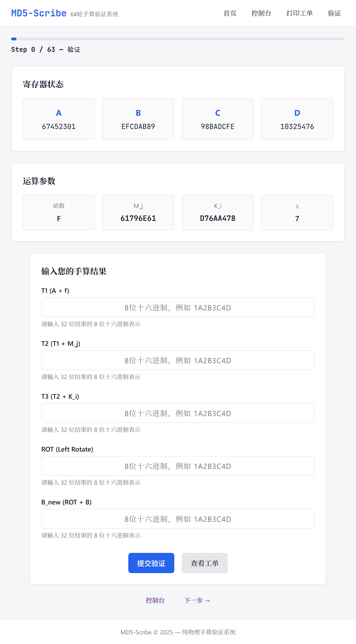Click the MD5-Scribe logo
The image size is (356, 644).
[x=39, y=13]
